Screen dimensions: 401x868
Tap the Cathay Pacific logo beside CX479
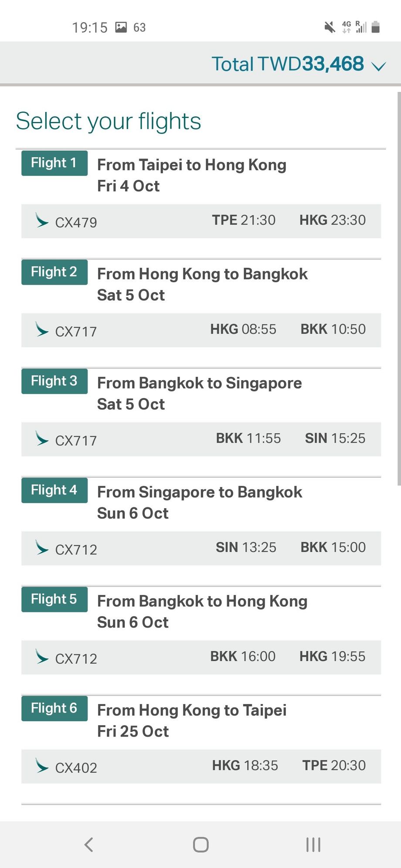pos(41,221)
